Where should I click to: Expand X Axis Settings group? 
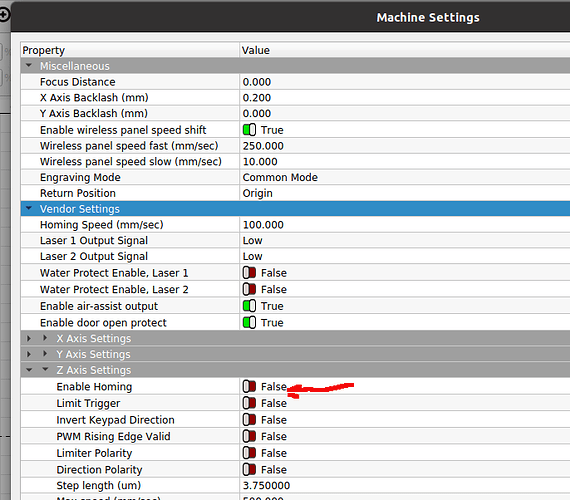pyautogui.click(x=45, y=338)
